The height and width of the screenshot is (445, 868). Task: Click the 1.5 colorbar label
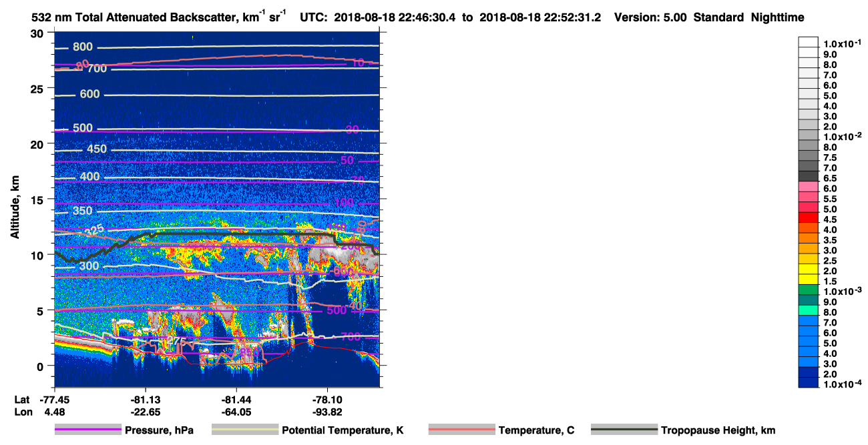click(831, 282)
